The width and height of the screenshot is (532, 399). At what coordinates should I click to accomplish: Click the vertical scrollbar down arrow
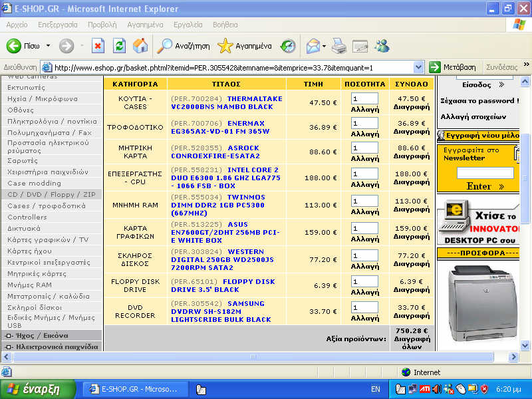[525, 346]
